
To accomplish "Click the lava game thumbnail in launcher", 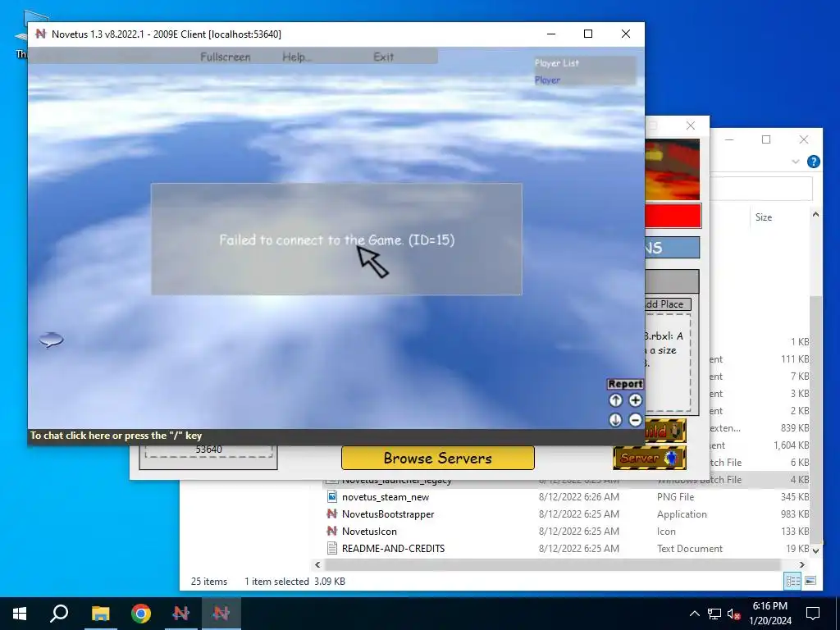I will [673, 169].
